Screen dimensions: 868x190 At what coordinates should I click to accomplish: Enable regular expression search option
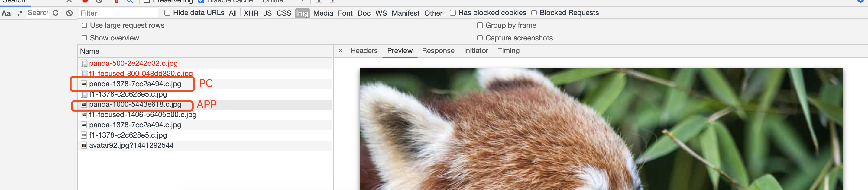coord(20,13)
